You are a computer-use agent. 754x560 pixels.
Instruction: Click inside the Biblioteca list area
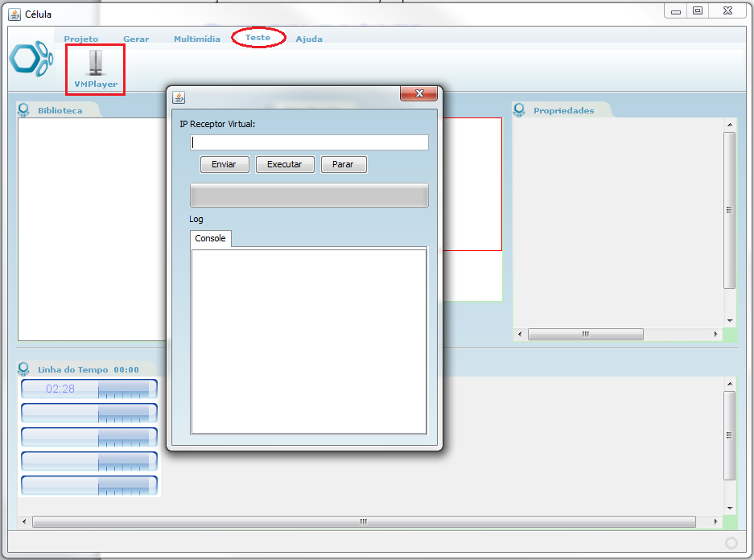coord(92,229)
